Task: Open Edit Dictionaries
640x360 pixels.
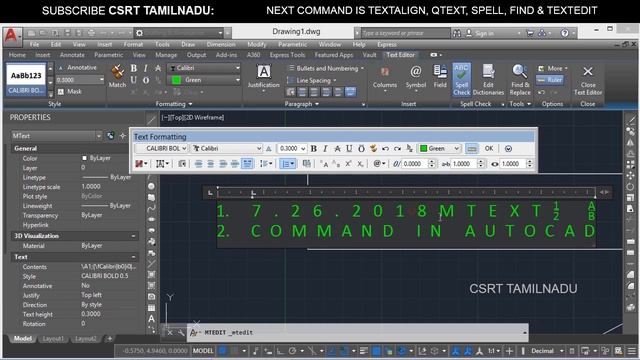Action: tap(488, 80)
